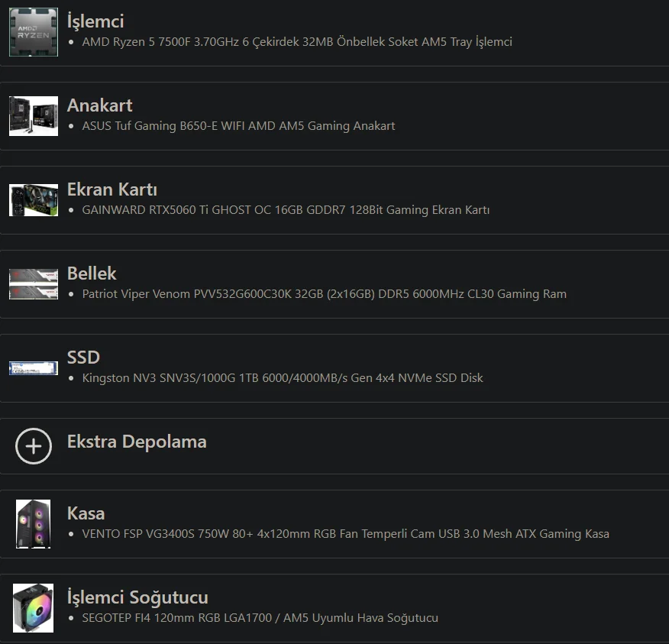The width and height of the screenshot is (669, 644).
Task: Click the SEGOTEP CPU cooler image
Action: click(x=34, y=608)
